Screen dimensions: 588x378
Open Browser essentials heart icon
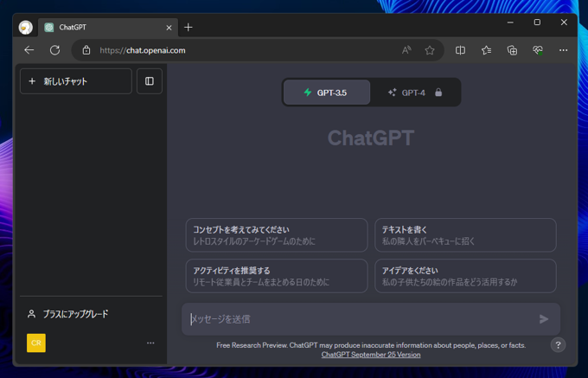538,50
